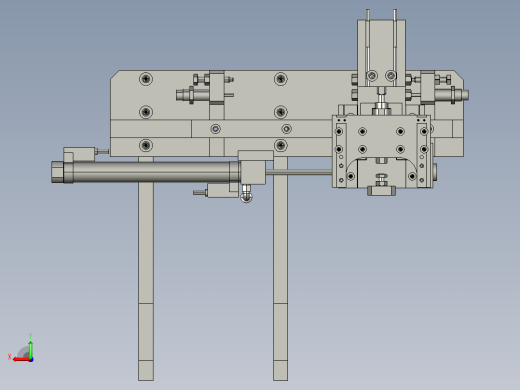520x390 pixels.
Task: Select the top-left countersunk screw on base plate
Action: [146, 79]
